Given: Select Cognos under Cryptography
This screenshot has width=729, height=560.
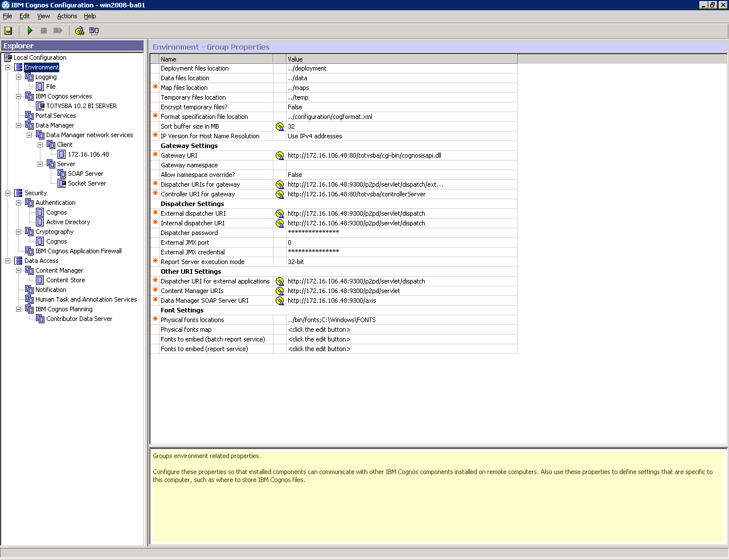Looking at the screenshot, I should click(56, 241).
